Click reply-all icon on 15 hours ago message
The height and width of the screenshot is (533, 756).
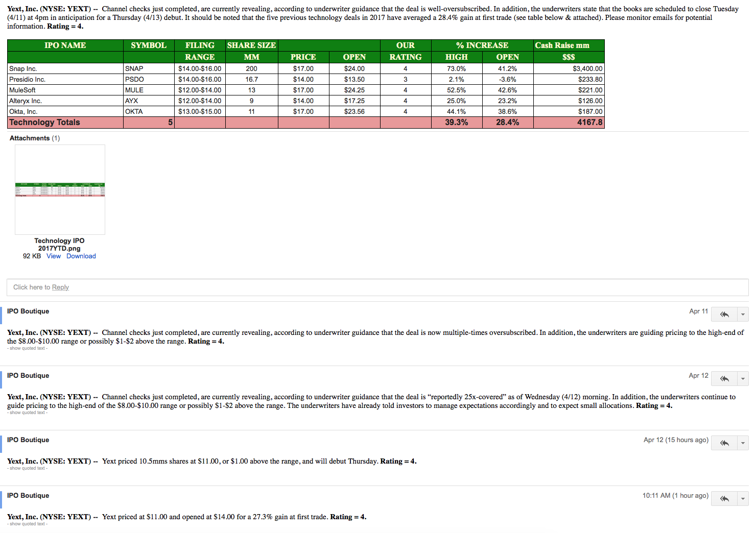click(724, 443)
